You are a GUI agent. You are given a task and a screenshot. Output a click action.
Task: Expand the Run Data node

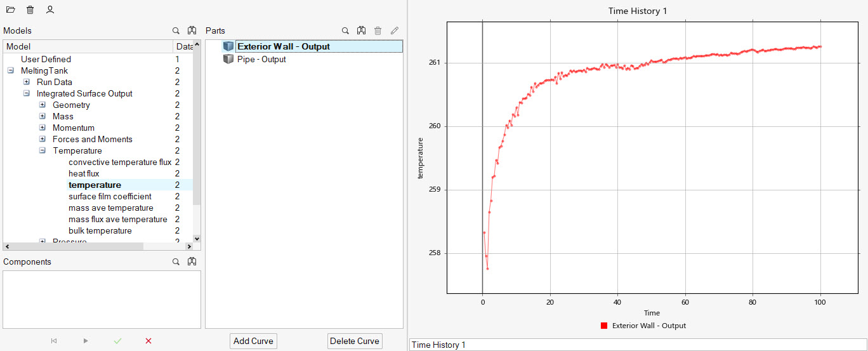pyautogui.click(x=27, y=83)
